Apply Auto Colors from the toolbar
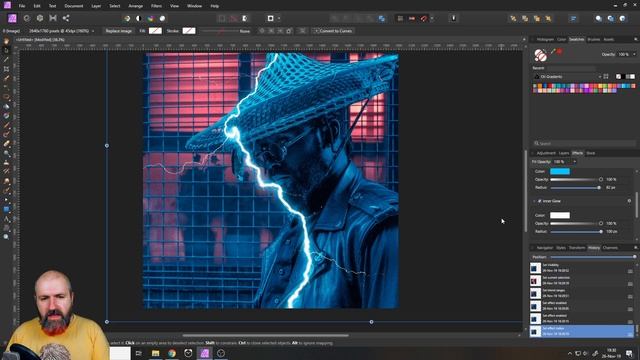640x360 pixels. pyautogui.click(x=151, y=18)
